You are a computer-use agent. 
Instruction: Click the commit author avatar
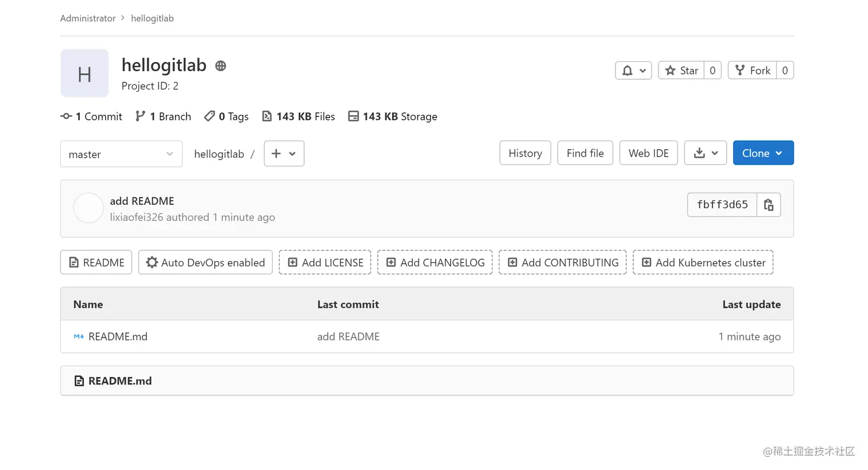[88, 208]
